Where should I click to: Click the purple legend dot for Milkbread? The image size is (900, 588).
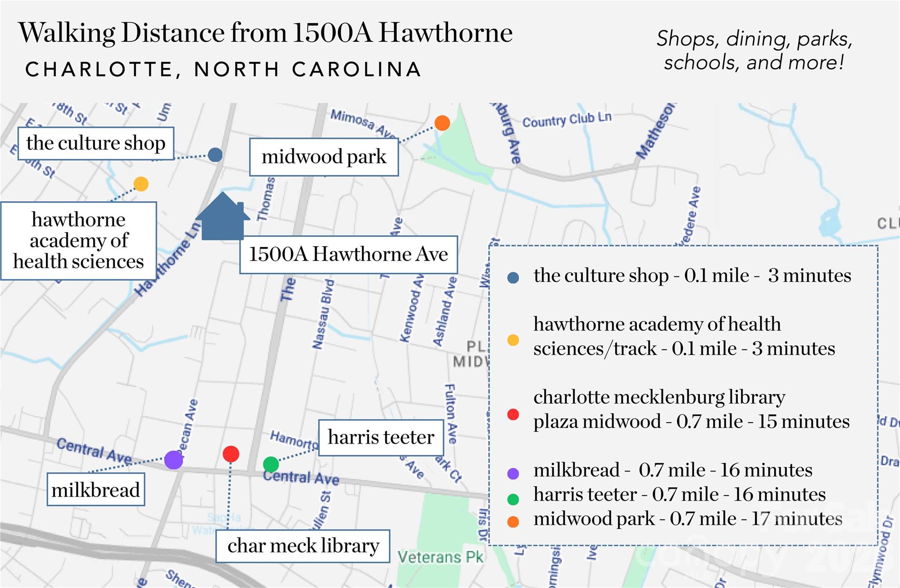pos(513,473)
